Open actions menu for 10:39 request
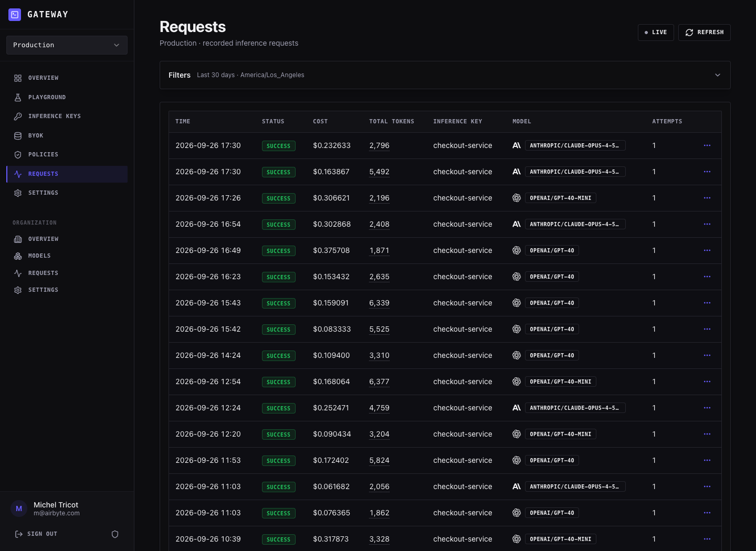The width and height of the screenshot is (756, 551). (x=707, y=539)
